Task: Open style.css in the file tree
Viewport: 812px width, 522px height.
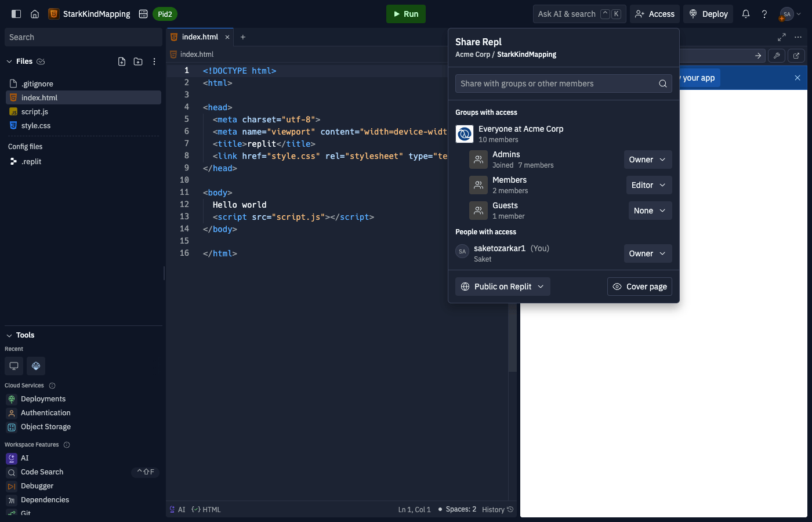Action: [84, 125]
